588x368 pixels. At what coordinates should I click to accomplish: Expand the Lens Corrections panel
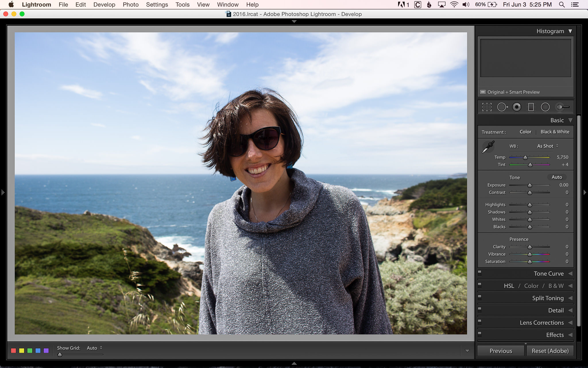click(542, 323)
